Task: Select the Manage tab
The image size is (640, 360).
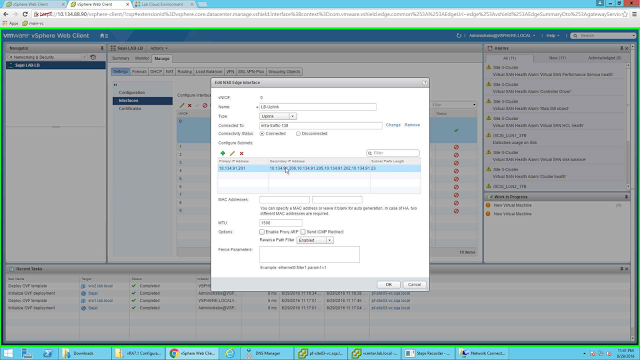Action: coord(162,58)
